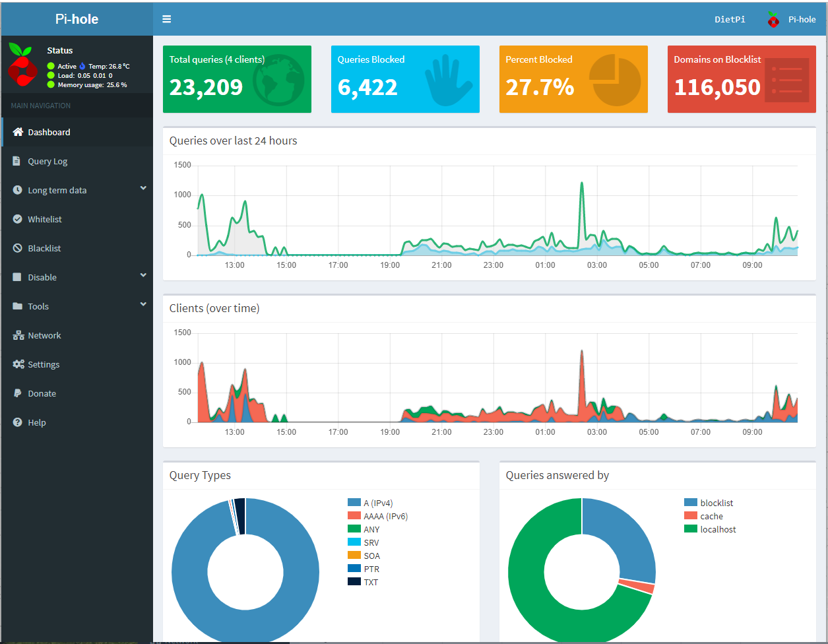Click the Network icon in the sidebar
Image resolution: width=828 pixels, height=644 pixels.
click(x=18, y=335)
